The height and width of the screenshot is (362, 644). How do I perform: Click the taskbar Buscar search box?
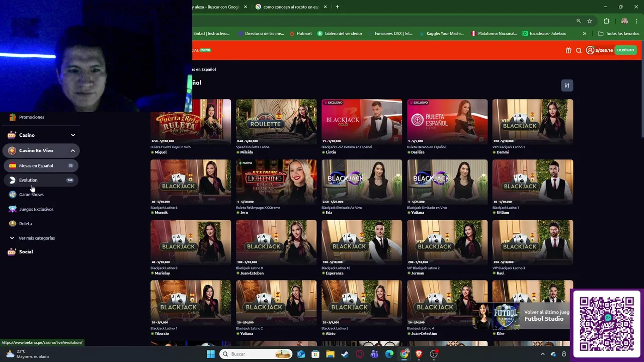[x=257, y=354]
